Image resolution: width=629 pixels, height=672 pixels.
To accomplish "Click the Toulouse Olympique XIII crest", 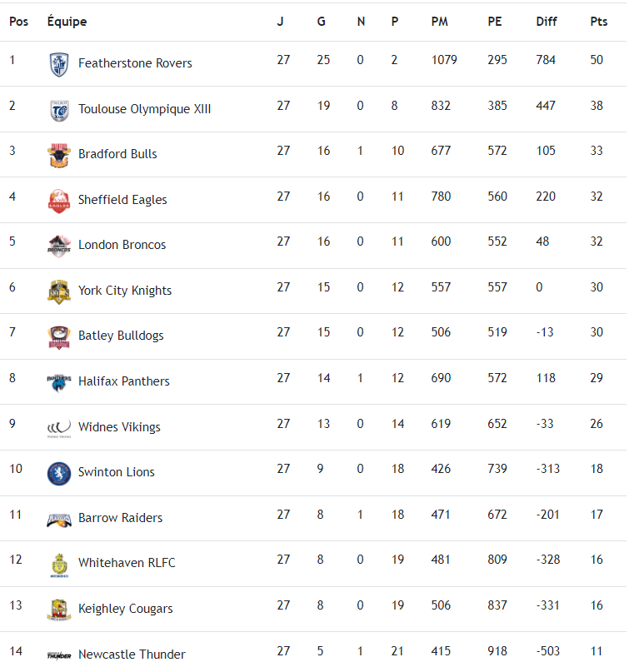I will point(58,109).
